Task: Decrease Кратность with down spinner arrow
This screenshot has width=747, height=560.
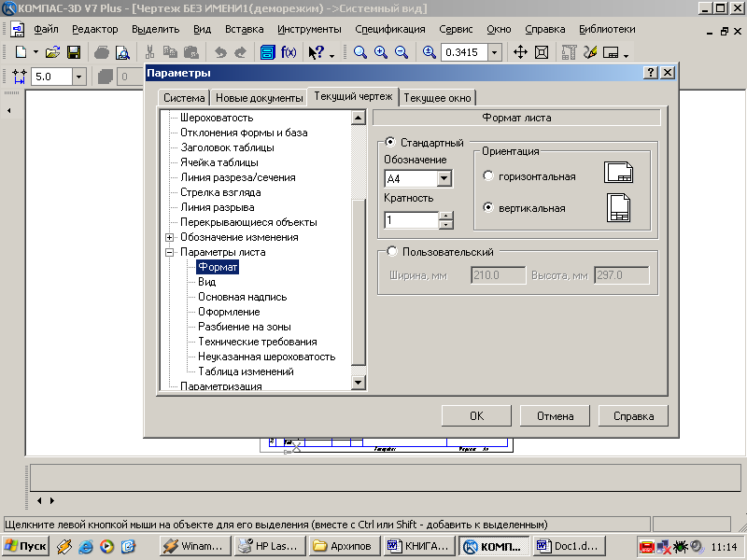Action: pos(446,224)
